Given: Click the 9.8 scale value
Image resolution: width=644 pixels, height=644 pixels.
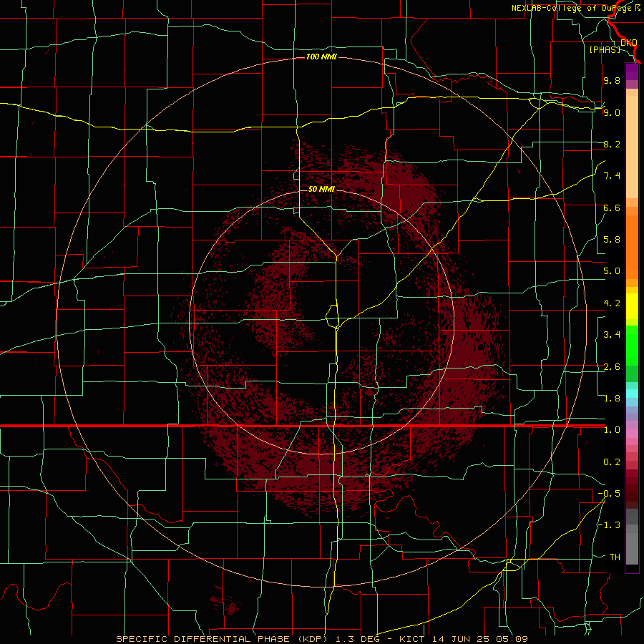Looking at the screenshot, I should [x=612, y=81].
